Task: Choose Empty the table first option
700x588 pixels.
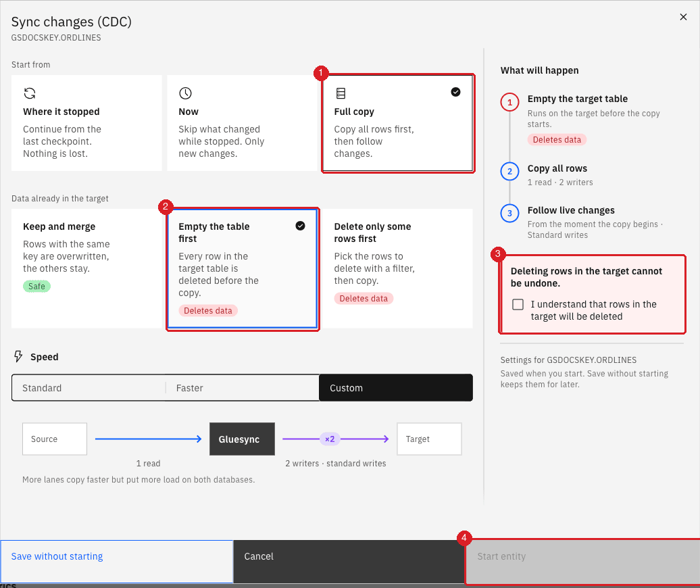Action: [242, 268]
